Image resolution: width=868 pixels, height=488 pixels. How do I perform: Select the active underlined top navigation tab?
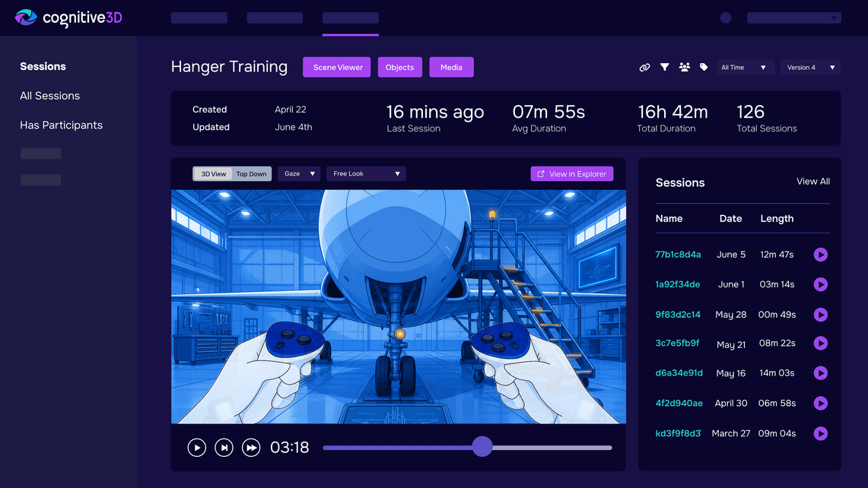point(351,17)
